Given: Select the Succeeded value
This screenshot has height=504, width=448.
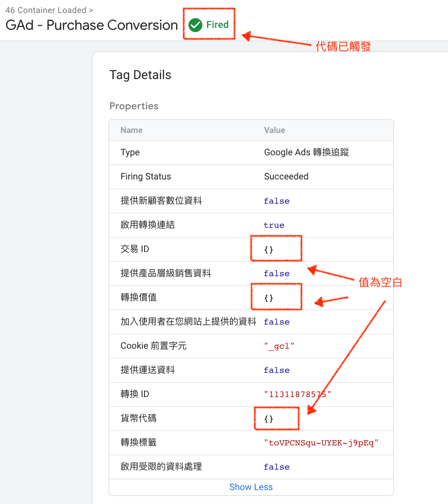Looking at the screenshot, I should point(286,177).
